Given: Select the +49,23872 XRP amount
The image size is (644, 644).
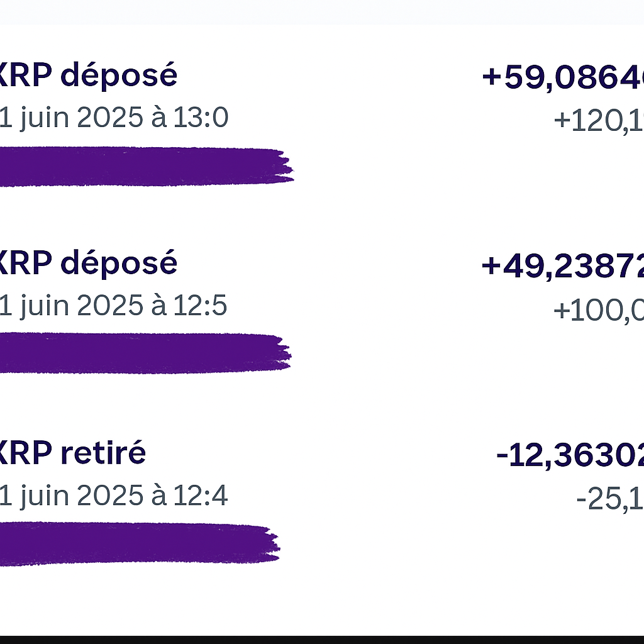Looking at the screenshot, I should point(563,266).
